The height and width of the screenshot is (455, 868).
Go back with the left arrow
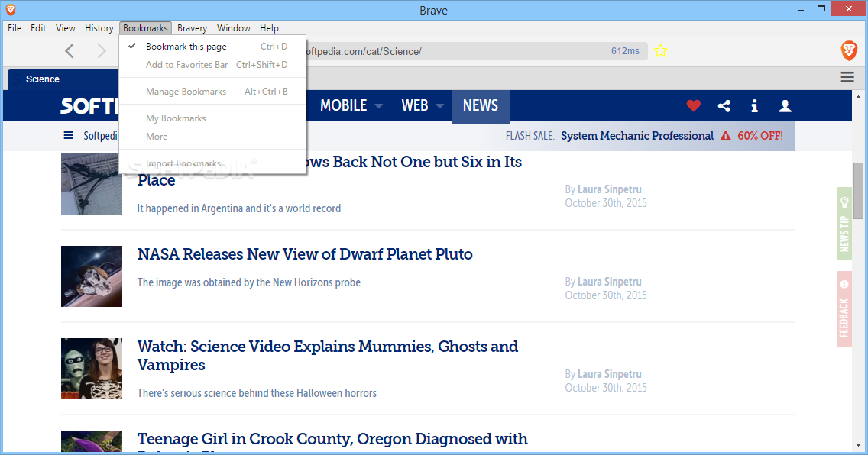coord(70,51)
